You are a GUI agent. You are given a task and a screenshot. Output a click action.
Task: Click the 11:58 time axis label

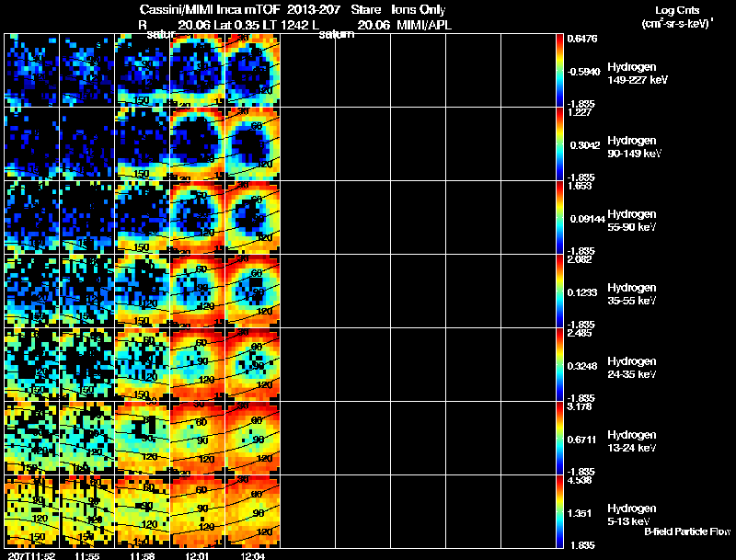click(142, 555)
